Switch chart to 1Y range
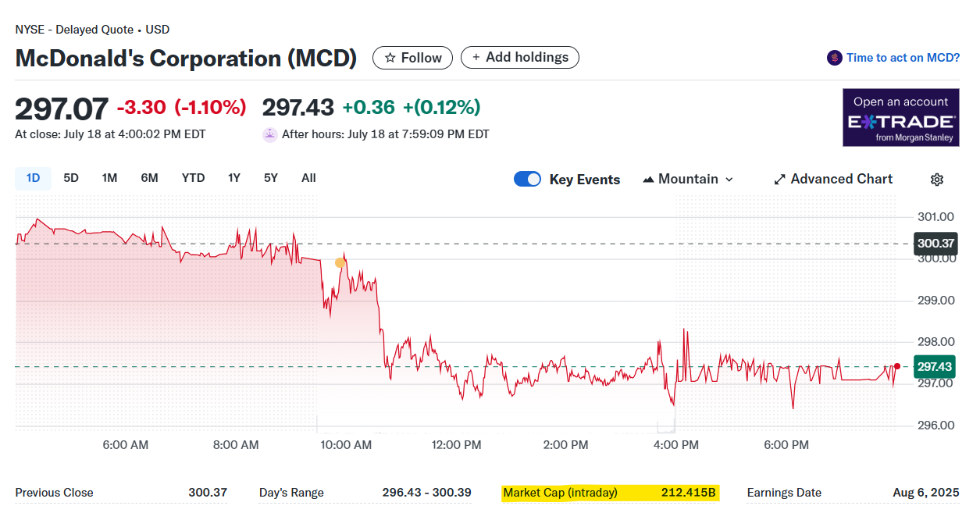 coord(234,178)
